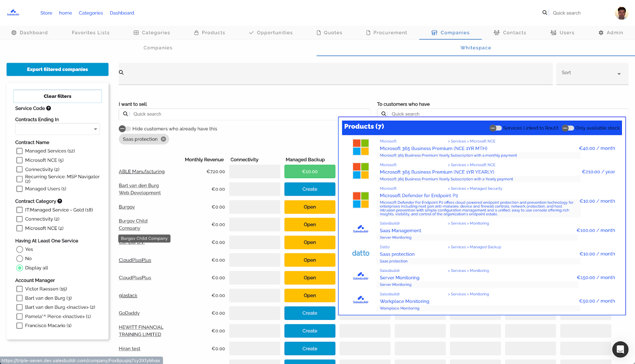Screen dimensions: 635x364
Task: Open ABLE Manufacturing company link
Action: pyautogui.click(x=142, y=171)
